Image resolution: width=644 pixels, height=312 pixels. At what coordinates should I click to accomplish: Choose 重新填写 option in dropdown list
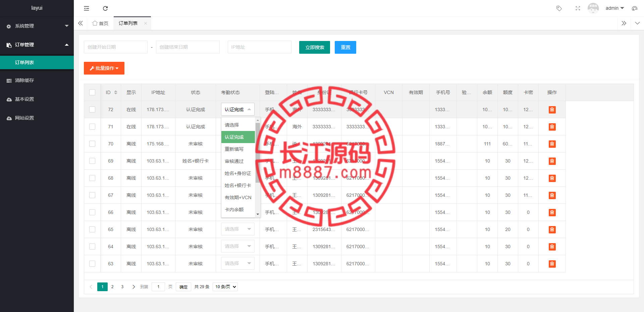click(x=238, y=149)
